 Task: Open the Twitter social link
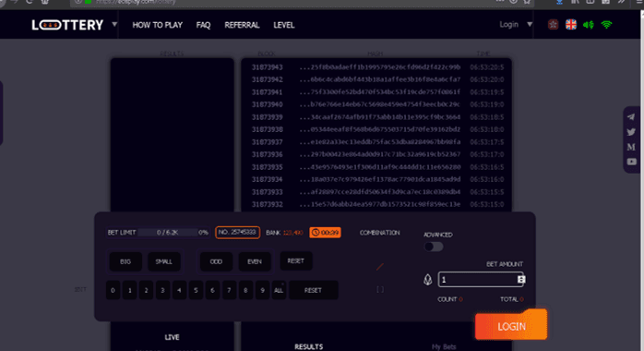[x=631, y=132]
